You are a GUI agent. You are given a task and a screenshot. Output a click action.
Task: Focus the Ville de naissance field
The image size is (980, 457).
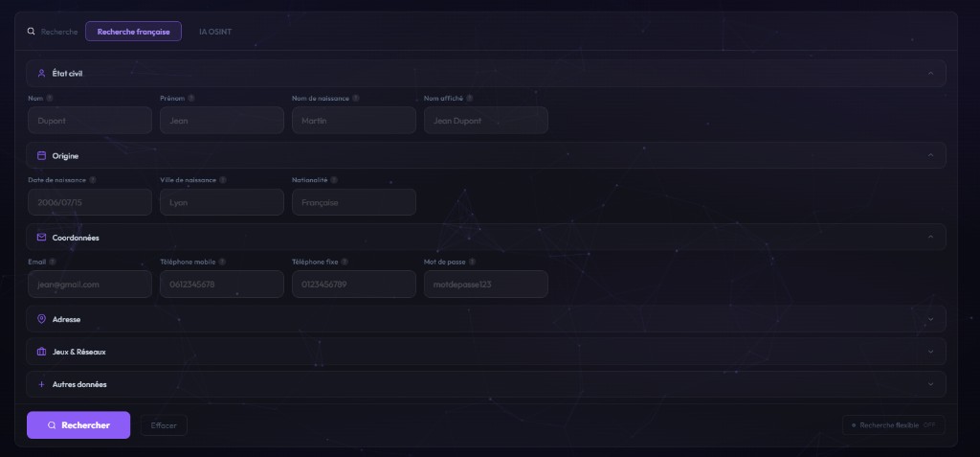pyautogui.click(x=222, y=202)
